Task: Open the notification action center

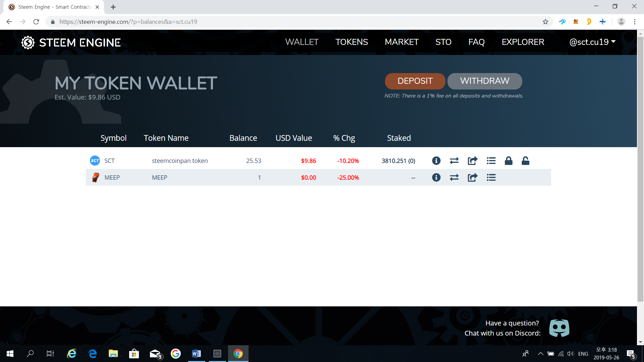Action: pos(631,354)
